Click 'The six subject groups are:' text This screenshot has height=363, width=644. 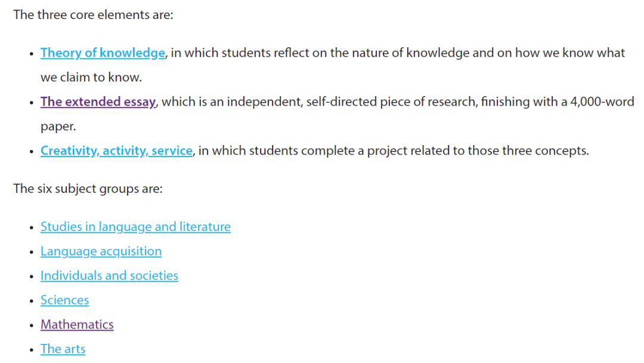[x=88, y=189]
